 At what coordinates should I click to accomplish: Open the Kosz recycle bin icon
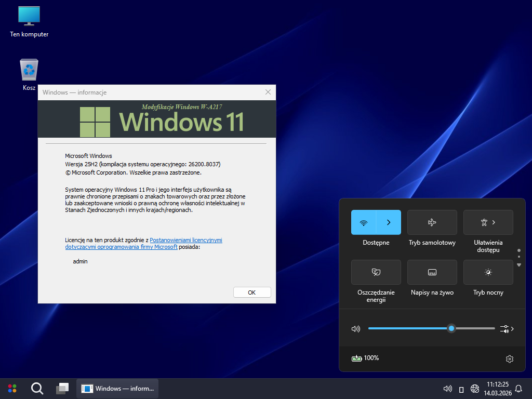(x=29, y=74)
